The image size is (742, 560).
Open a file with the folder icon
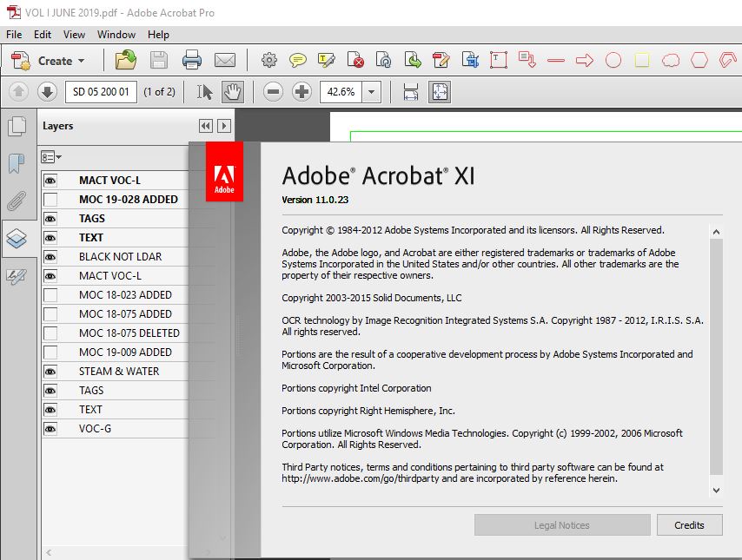(125, 61)
